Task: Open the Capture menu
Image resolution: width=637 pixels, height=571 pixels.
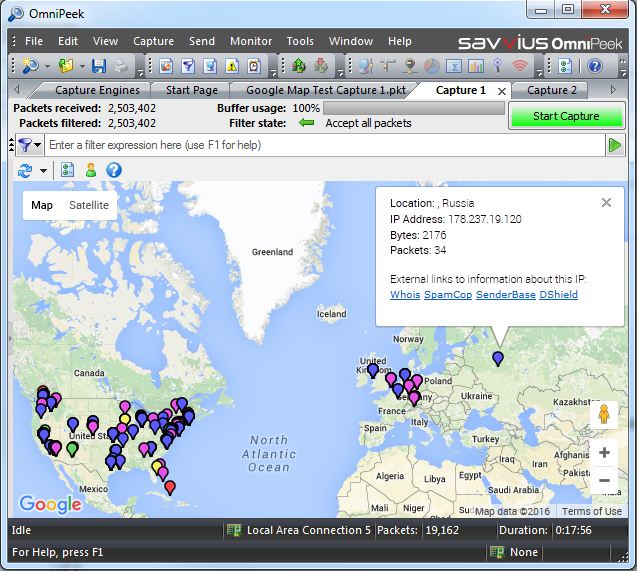Action: [154, 41]
